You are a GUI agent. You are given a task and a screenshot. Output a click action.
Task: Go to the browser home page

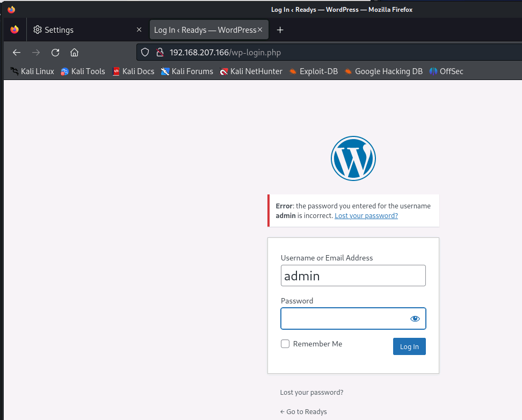[x=74, y=52]
